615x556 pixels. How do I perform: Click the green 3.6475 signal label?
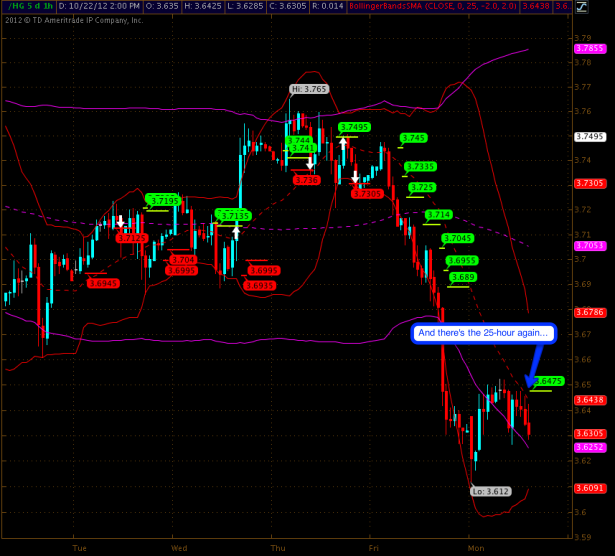pyautogui.click(x=548, y=381)
